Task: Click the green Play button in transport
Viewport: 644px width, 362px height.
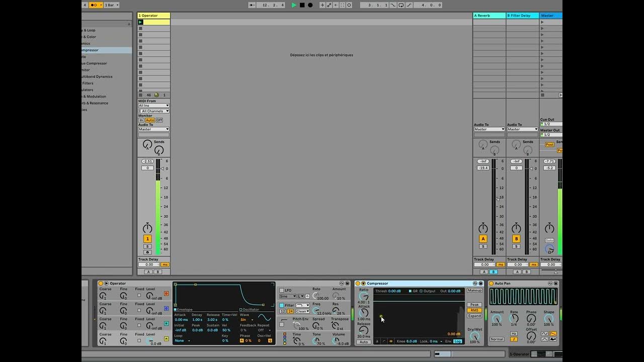Action: tap(294, 5)
